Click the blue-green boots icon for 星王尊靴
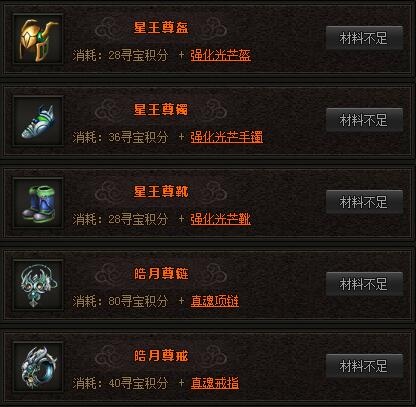Image resolution: width=416 pixels, height=407 pixels. [38, 203]
